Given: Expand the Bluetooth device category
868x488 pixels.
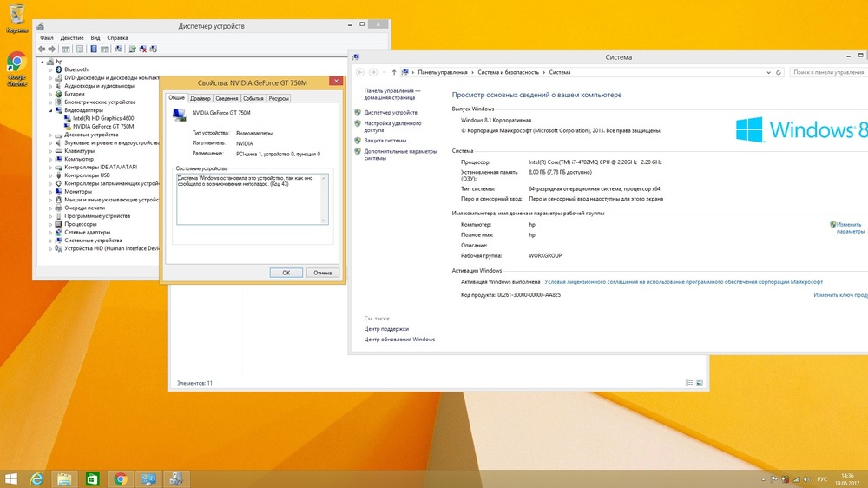Looking at the screenshot, I should [x=51, y=69].
